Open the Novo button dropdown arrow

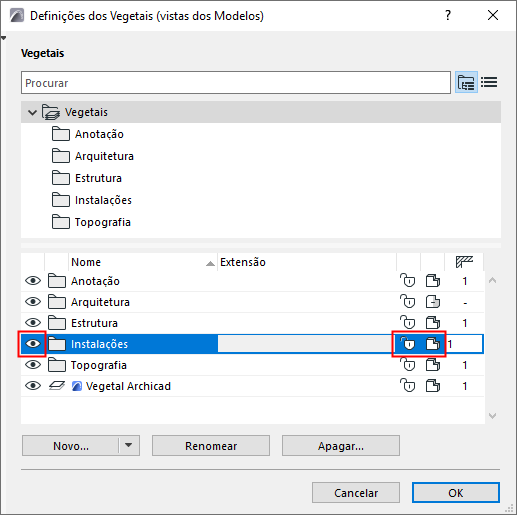pos(129,445)
